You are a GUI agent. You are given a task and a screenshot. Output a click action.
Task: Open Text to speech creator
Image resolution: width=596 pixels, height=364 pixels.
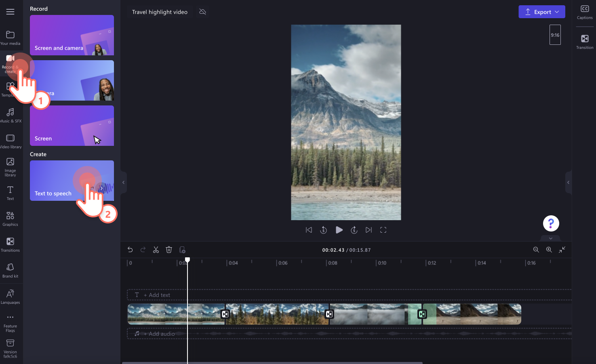point(72,181)
